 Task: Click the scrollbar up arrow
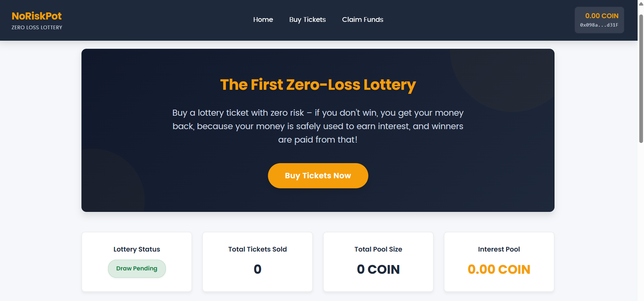[x=641, y=4]
